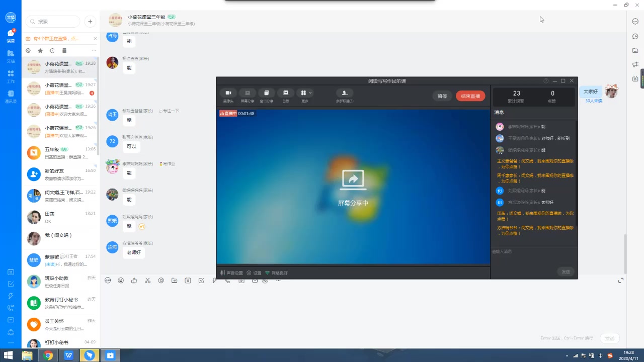The width and height of the screenshot is (644, 362).
Task: Select 窗口分享 window share mode
Action: tap(266, 96)
